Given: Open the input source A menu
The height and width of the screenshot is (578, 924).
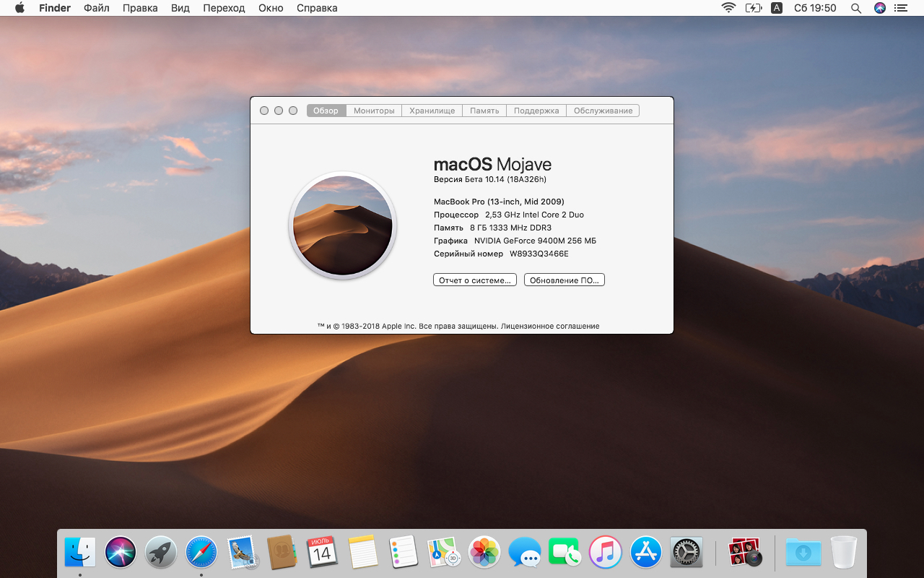Looking at the screenshot, I should tap(777, 8).
